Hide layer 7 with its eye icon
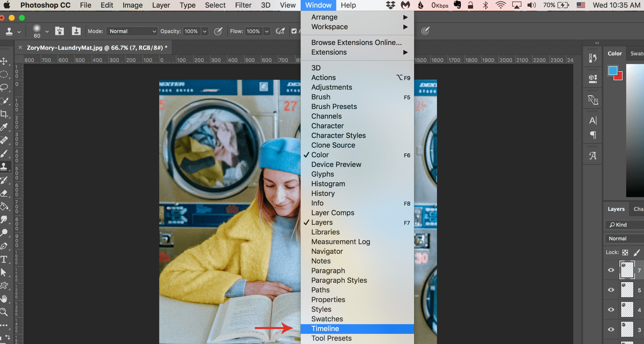Screen dimensions: 644x344 (x=611, y=270)
